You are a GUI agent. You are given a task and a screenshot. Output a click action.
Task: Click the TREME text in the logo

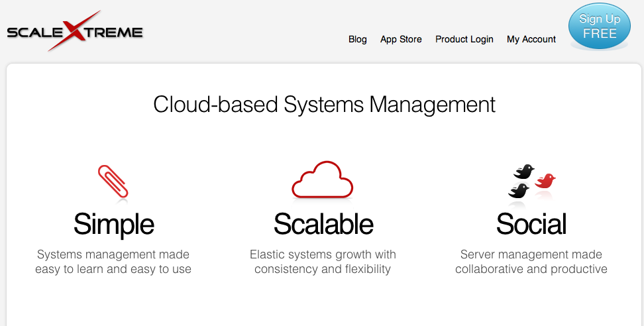point(113,32)
